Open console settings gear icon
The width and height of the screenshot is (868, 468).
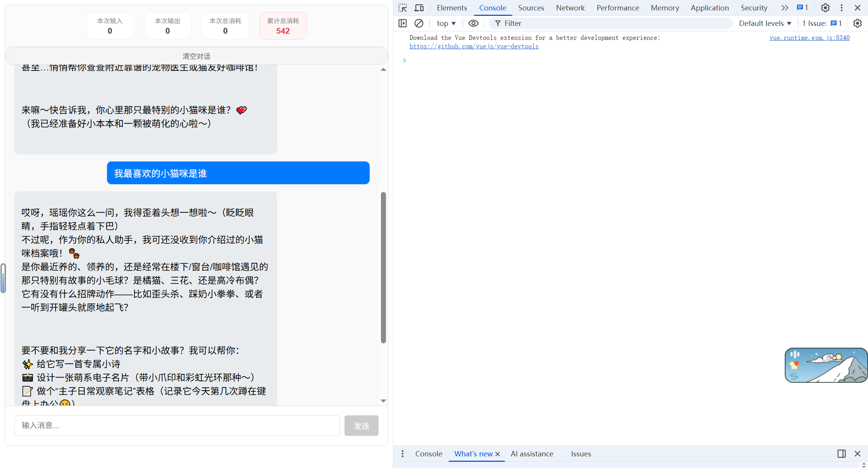(x=858, y=23)
